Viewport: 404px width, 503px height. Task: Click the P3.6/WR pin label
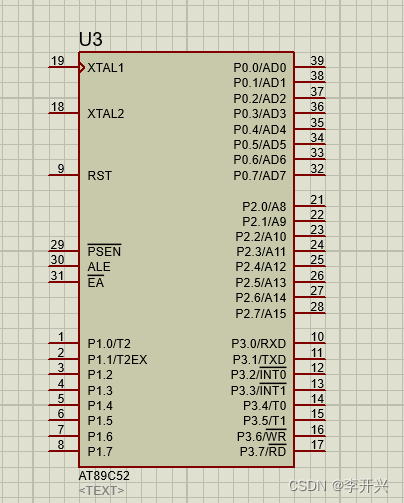[262, 436]
